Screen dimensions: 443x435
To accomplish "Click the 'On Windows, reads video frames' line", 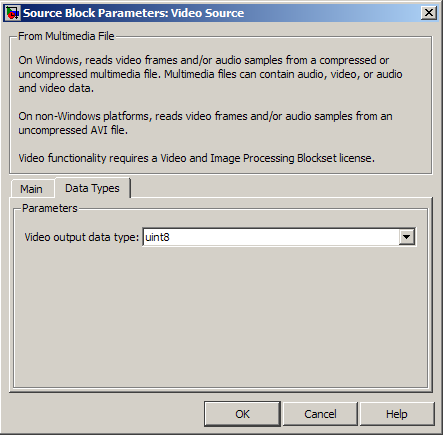I will 204,60.
